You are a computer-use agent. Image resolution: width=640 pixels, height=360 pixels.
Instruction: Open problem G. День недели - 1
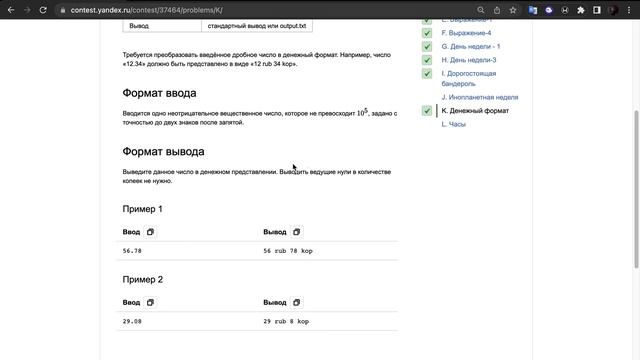(x=471, y=47)
